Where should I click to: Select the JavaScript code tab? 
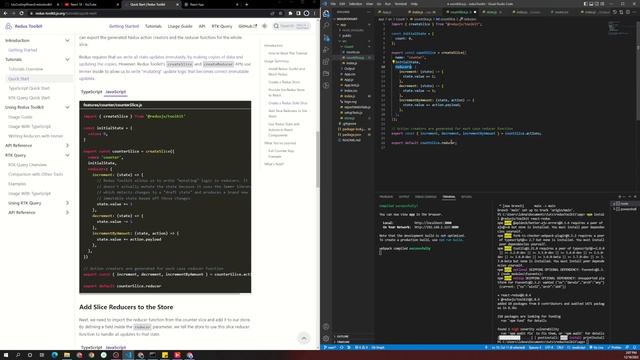point(116,92)
